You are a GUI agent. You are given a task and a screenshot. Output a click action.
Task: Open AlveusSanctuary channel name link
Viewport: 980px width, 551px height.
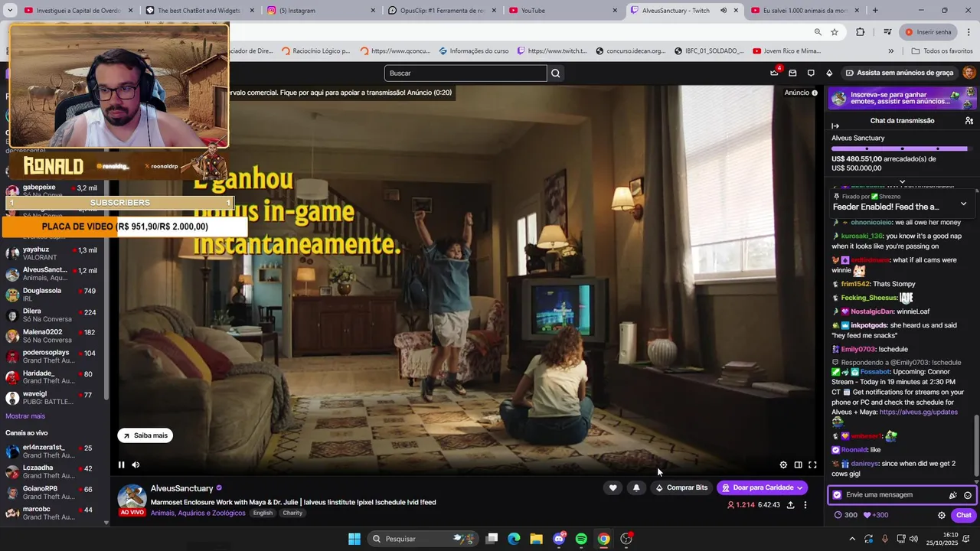181,488
